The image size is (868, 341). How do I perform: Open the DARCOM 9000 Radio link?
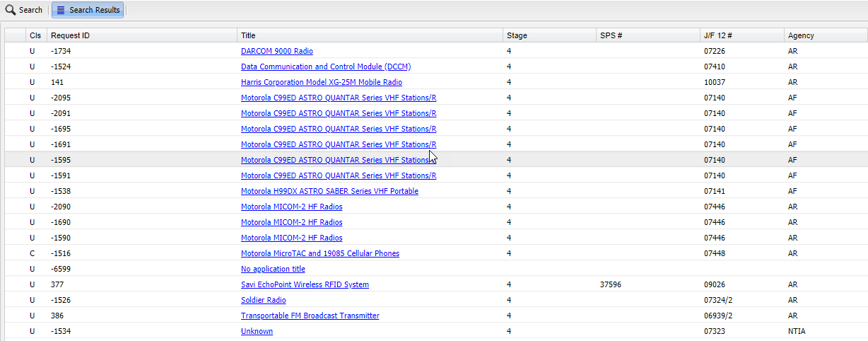point(277,51)
